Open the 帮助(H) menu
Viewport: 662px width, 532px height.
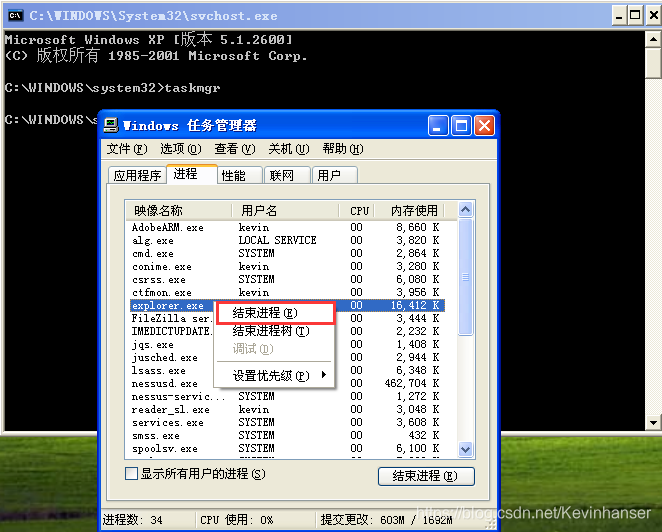pyautogui.click(x=343, y=149)
